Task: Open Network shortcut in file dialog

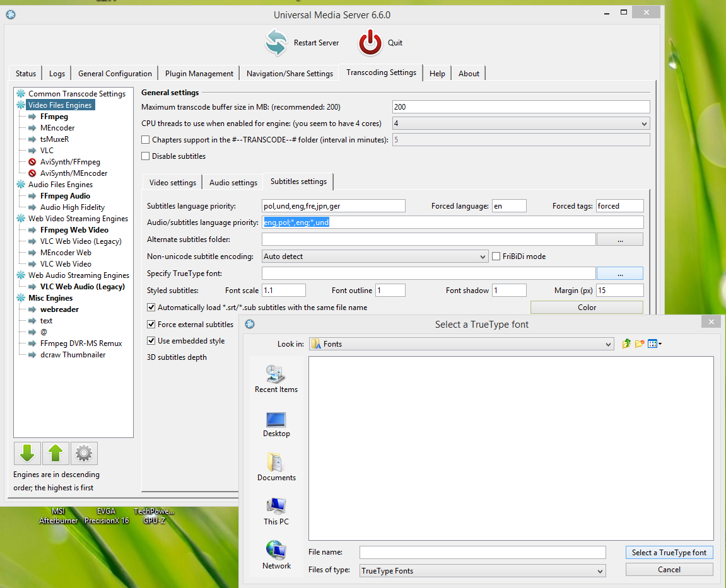Action: 276,555
